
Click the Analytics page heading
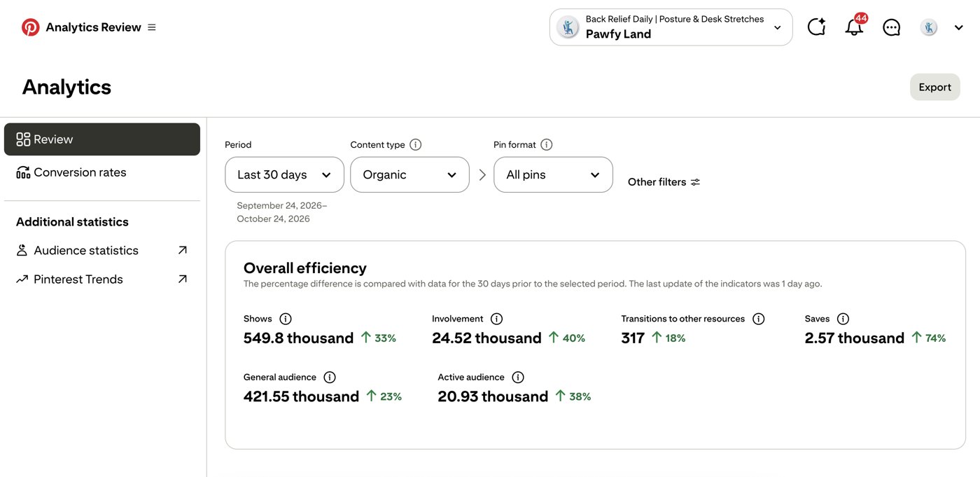click(x=66, y=87)
